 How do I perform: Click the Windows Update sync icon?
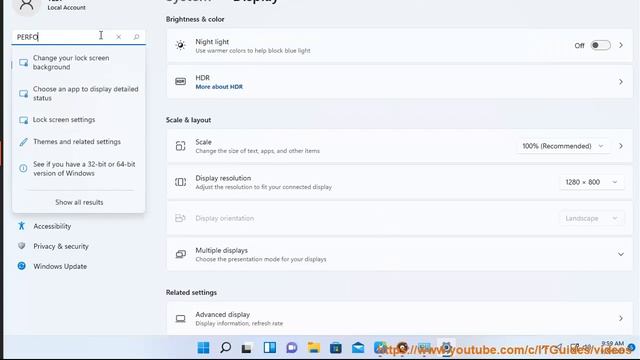tap(22, 266)
